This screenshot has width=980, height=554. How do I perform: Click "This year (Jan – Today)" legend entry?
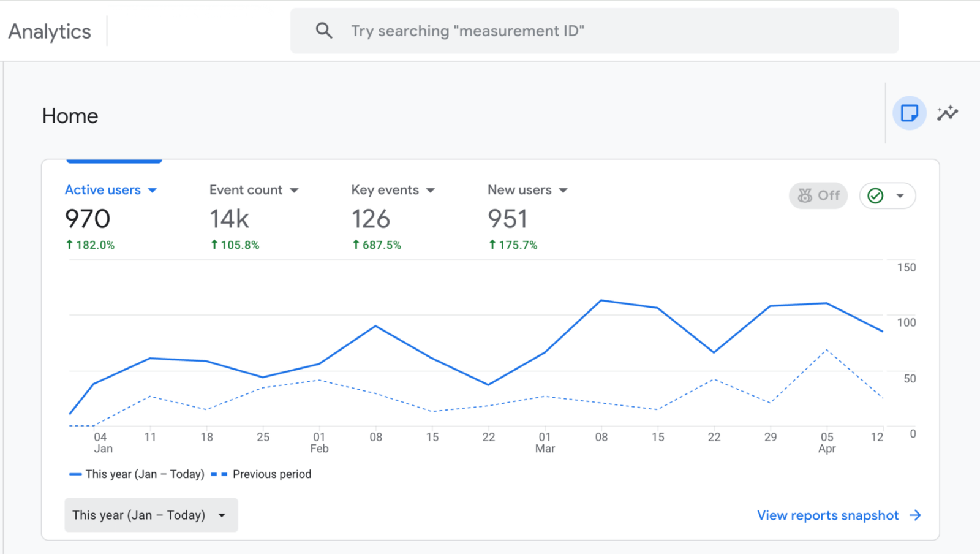point(137,474)
